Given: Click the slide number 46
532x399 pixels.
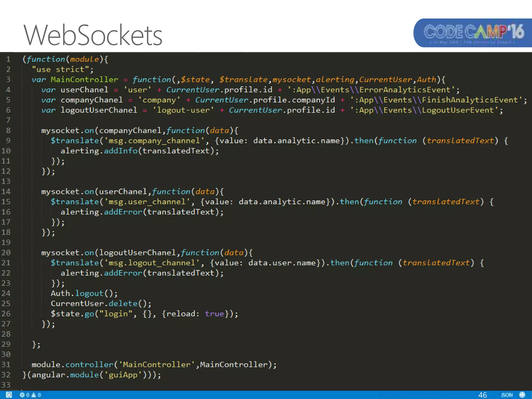Looking at the screenshot, I should (482, 395).
